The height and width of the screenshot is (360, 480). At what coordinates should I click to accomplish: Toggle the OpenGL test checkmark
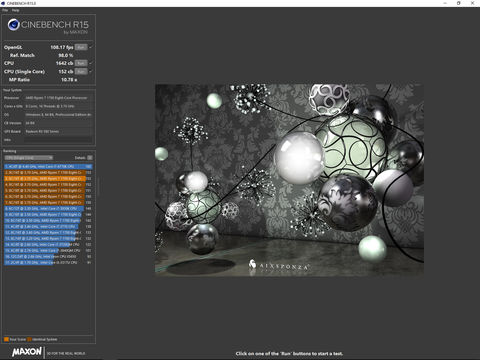coord(91,47)
